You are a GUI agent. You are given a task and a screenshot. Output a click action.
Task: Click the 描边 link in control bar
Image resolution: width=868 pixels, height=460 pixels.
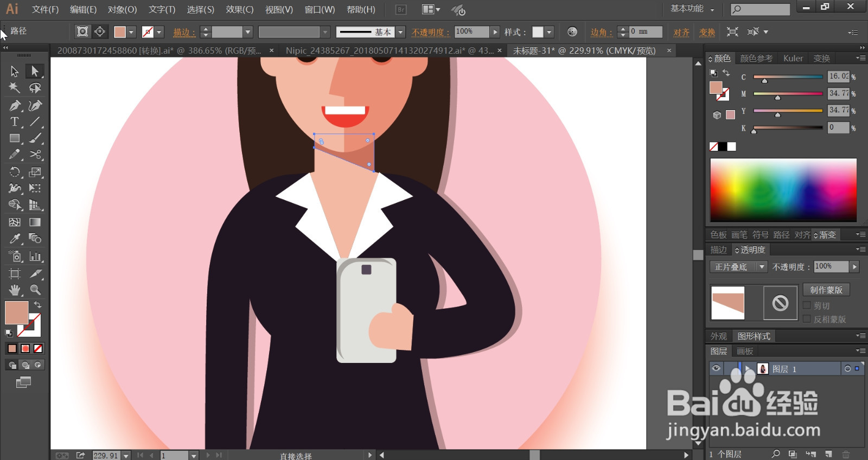tap(184, 32)
